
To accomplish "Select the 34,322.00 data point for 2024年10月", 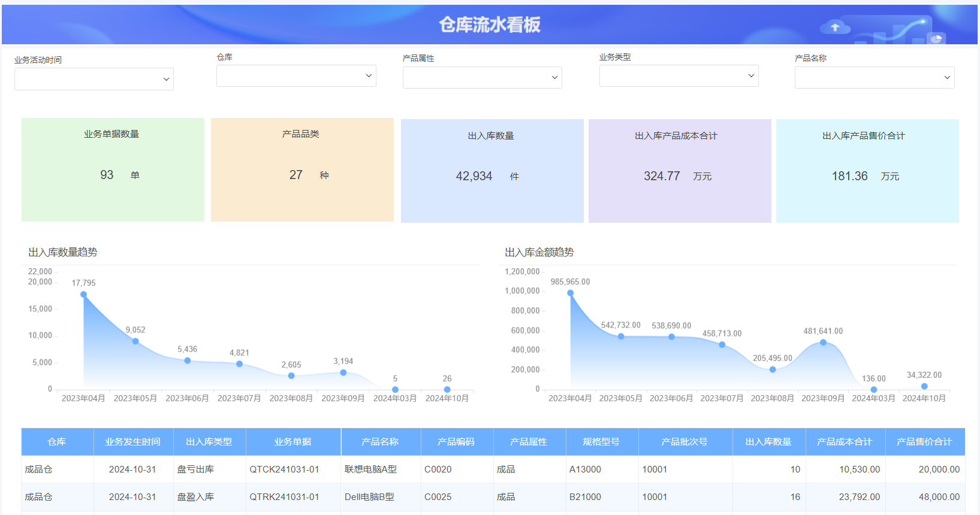I will click(x=924, y=386).
